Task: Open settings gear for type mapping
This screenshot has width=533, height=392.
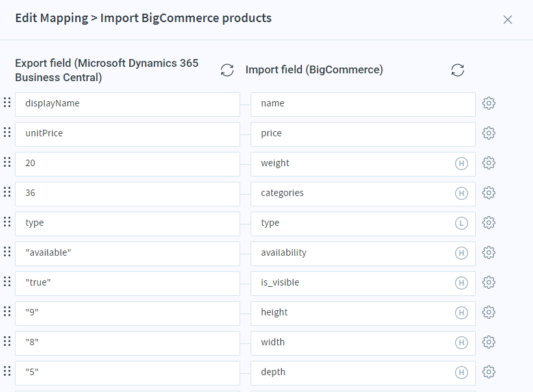Action: tap(489, 223)
